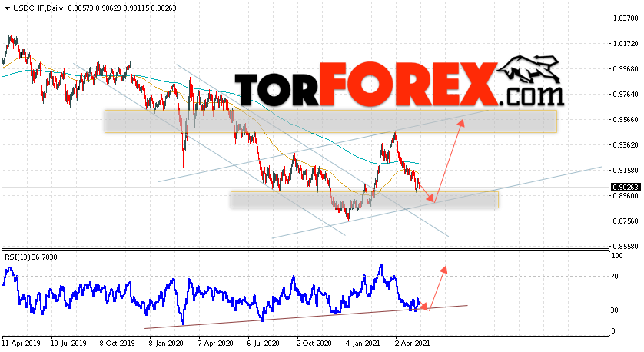The width and height of the screenshot is (644, 352).
Task: Select the upper gray resistance zone rectangle
Action: pos(330,121)
